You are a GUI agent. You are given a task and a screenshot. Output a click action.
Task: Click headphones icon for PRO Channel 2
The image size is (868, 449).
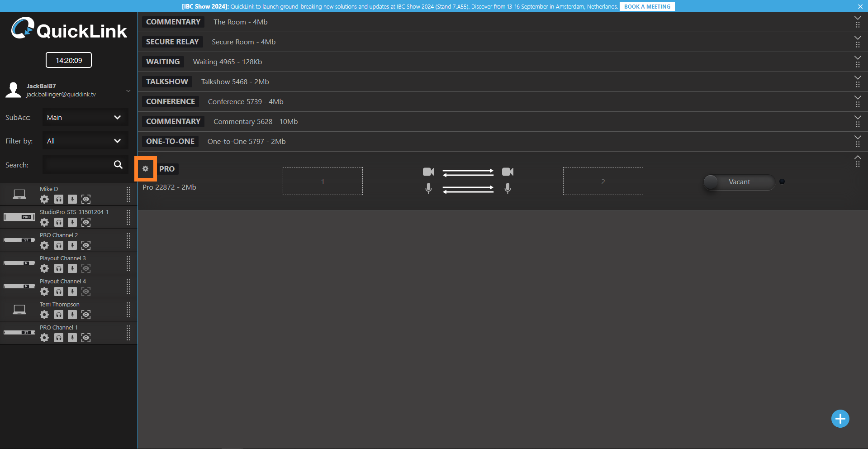[x=59, y=245]
